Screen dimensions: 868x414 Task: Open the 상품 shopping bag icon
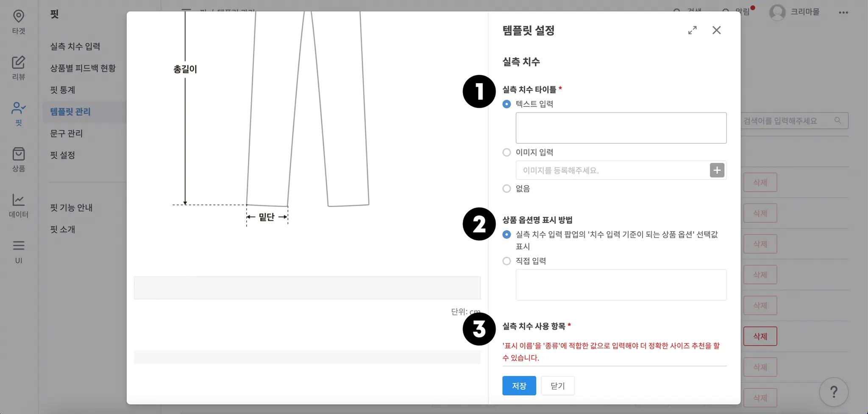click(x=19, y=159)
